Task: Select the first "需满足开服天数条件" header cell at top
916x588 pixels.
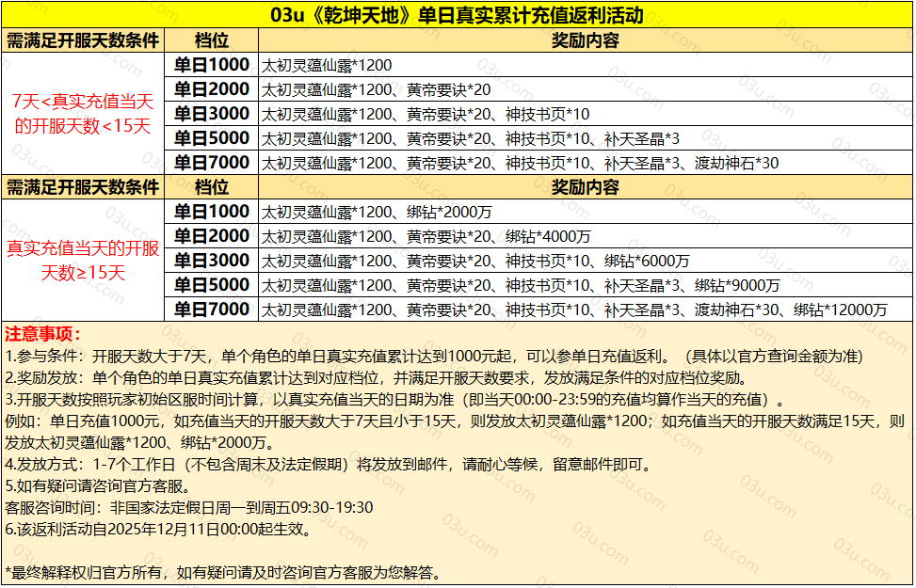Action: coord(83,40)
